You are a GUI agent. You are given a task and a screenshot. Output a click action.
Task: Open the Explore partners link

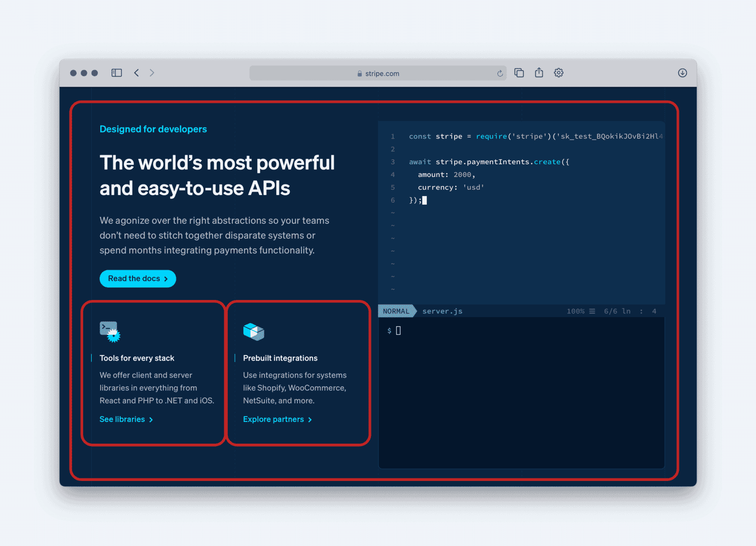(x=277, y=419)
